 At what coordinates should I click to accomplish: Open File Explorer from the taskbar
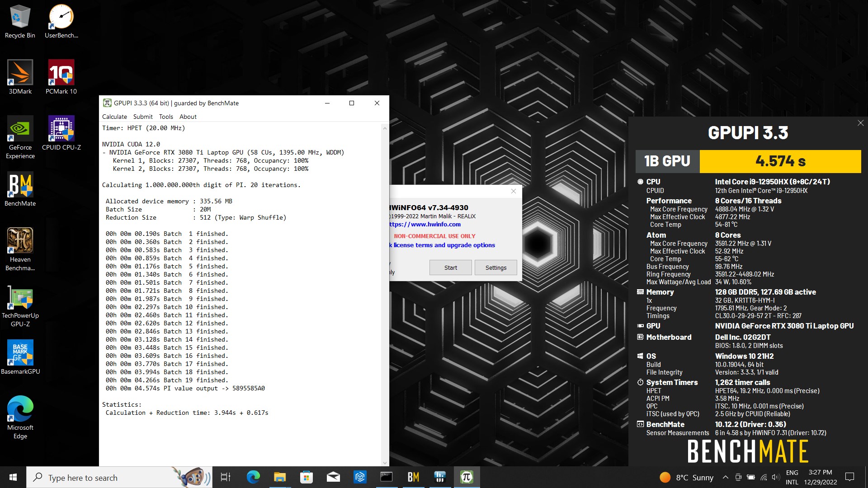click(280, 477)
